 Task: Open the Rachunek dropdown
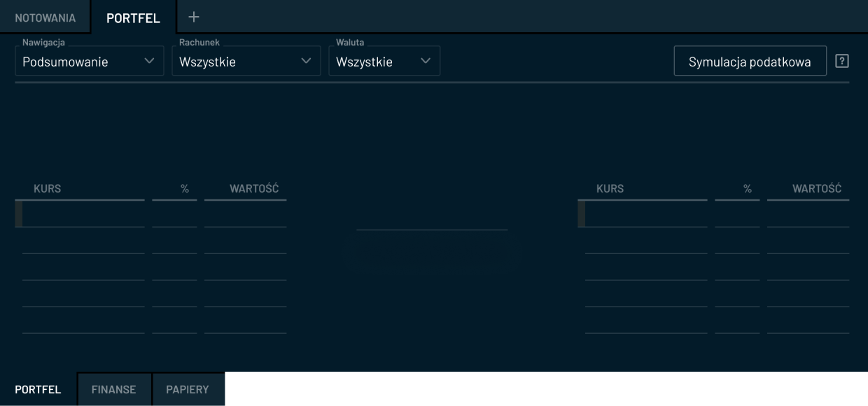(x=246, y=62)
